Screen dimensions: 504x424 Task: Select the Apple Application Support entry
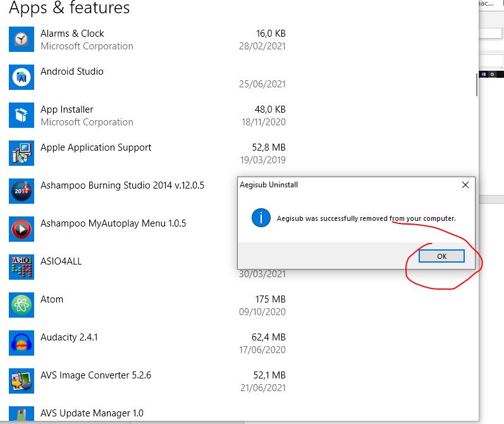(x=95, y=147)
